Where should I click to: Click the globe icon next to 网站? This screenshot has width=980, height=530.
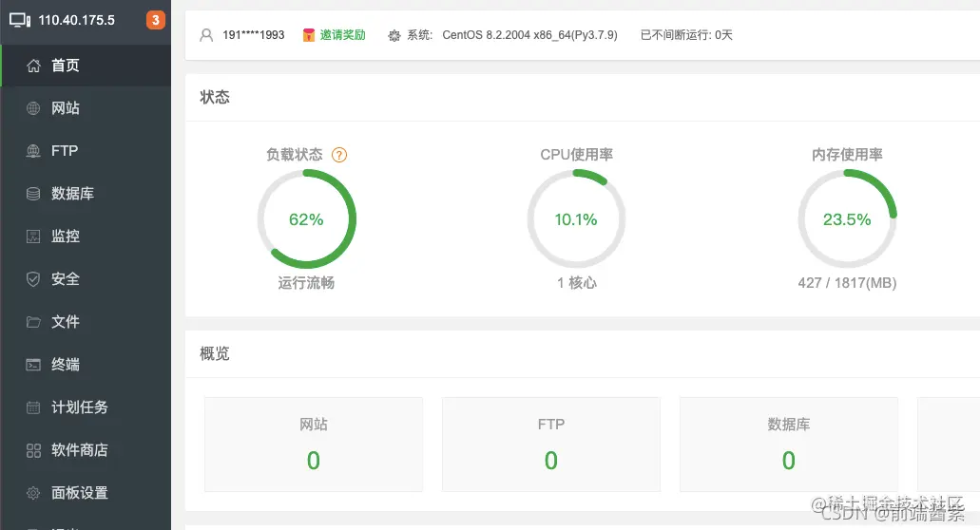(34, 108)
